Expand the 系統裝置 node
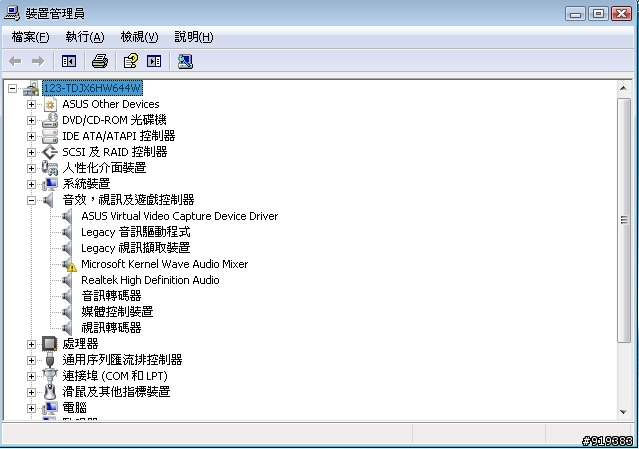The width and height of the screenshot is (639, 449). click(31, 185)
